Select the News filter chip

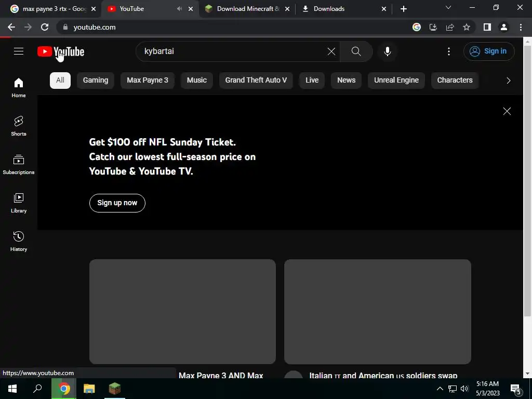(346, 81)
